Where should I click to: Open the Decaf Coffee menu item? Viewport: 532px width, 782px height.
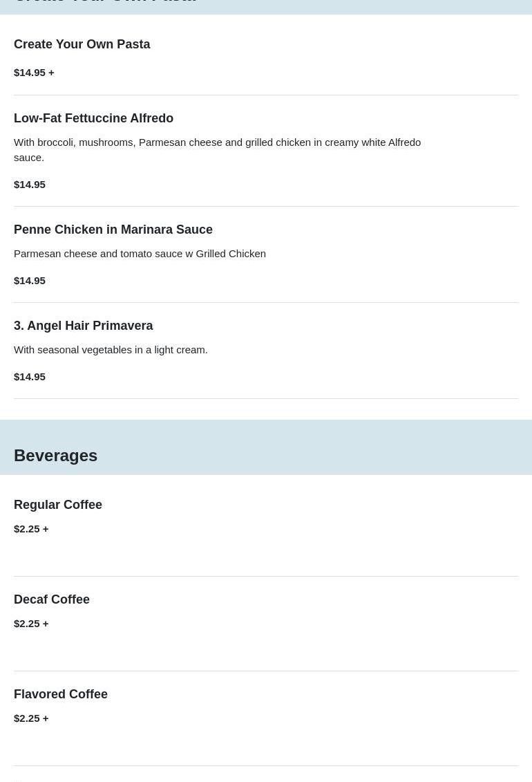pos(52,599)
